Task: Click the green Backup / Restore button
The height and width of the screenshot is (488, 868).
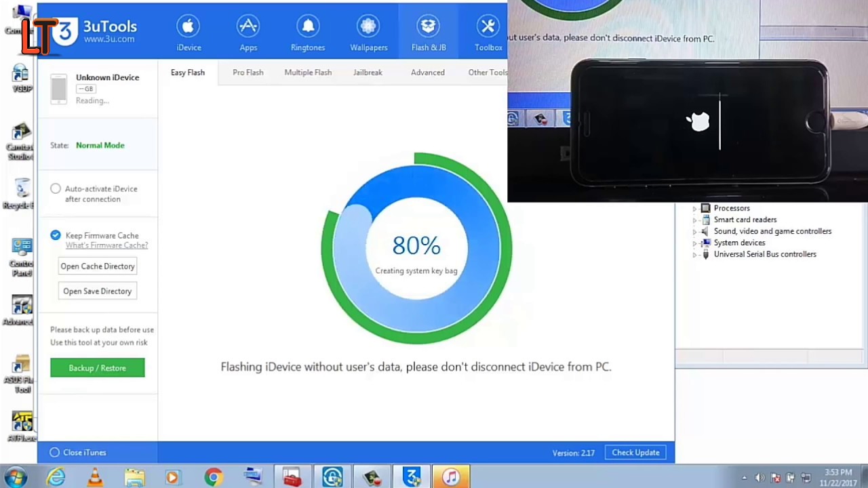Action: click(x=98, y=368)
